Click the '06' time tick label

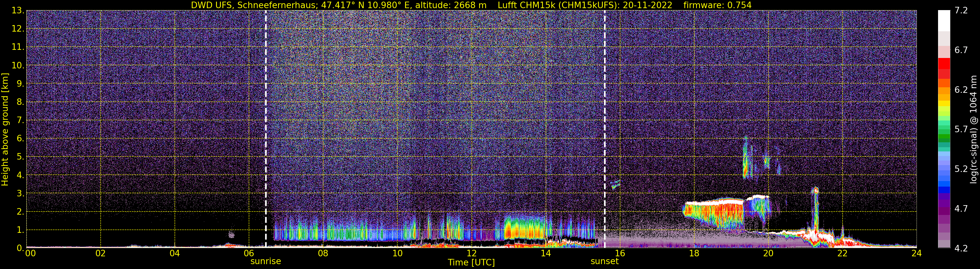[x=249, y=253]
